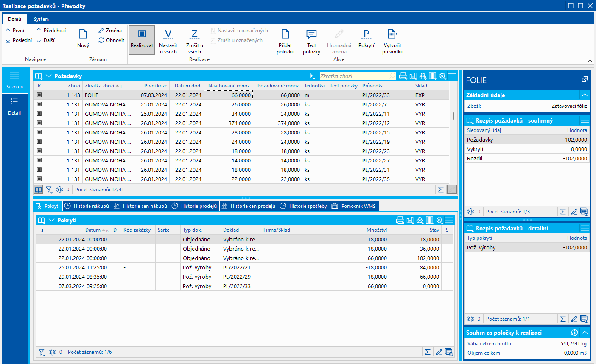Click the Zkratka zboží search field
Image resolution: width=596 pixels, height=364 pixels.
[x=354, y=76]
